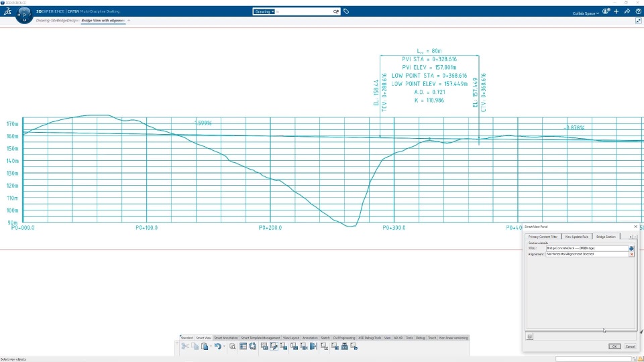Viewport: 644px width, 362px height.
Task: Click OK in Smart View Panel
Action: click(614, 347)
